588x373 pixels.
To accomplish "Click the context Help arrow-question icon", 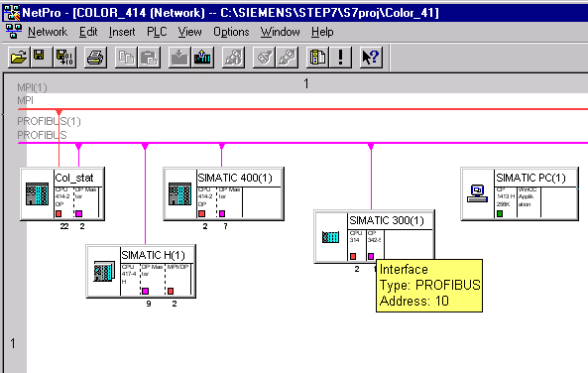I will [371, 58].
